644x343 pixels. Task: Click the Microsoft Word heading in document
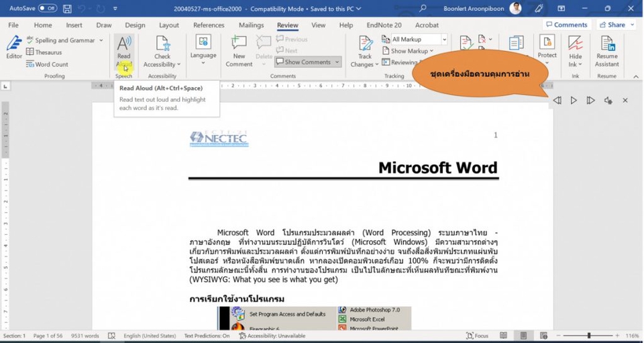pyautogui.click(x=438, y=168)
